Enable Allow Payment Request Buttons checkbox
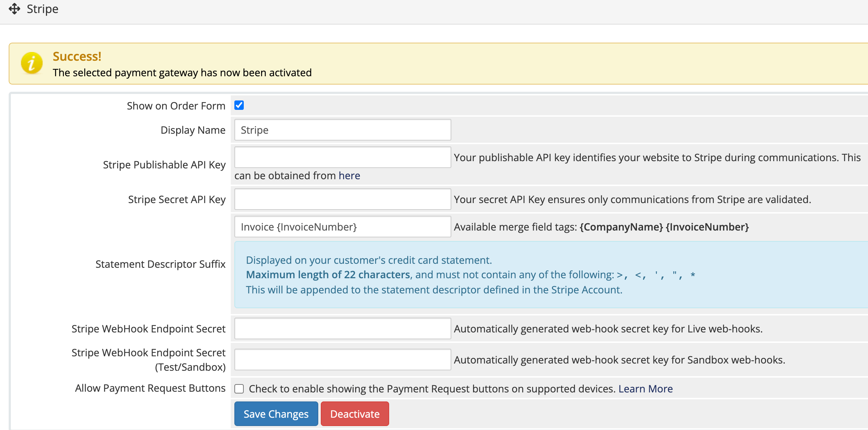The height and width of the screenshot is (430, 868). 239,389
